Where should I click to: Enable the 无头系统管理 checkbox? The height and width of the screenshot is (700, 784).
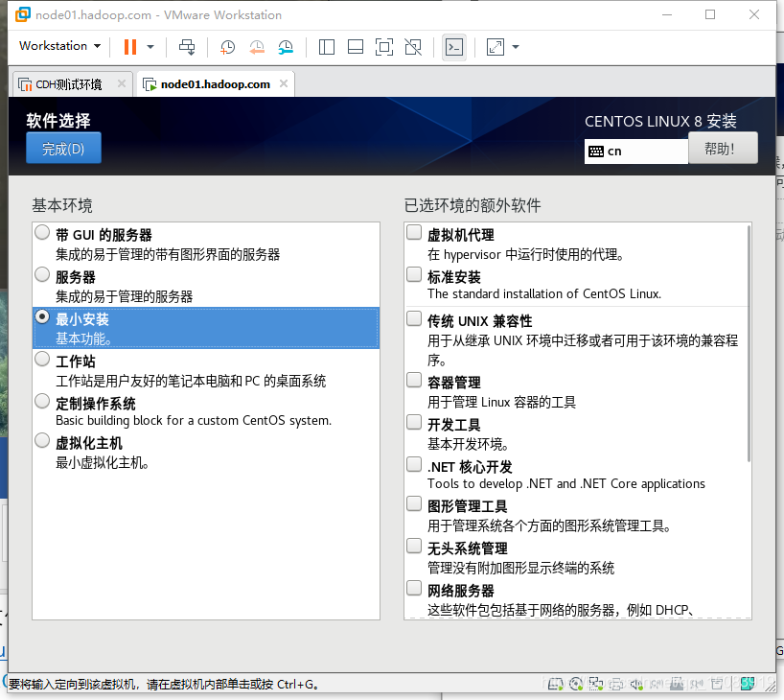click(x=414, y=546)
